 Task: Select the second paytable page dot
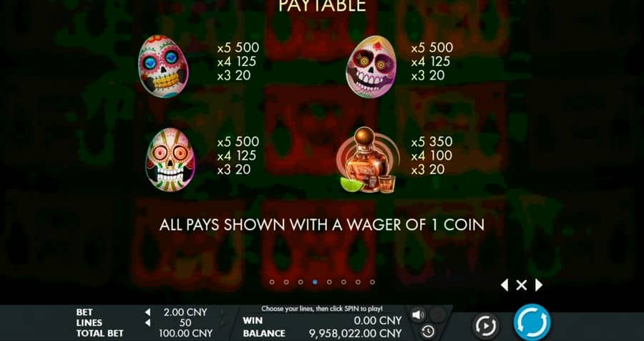(x=286, y=282)
